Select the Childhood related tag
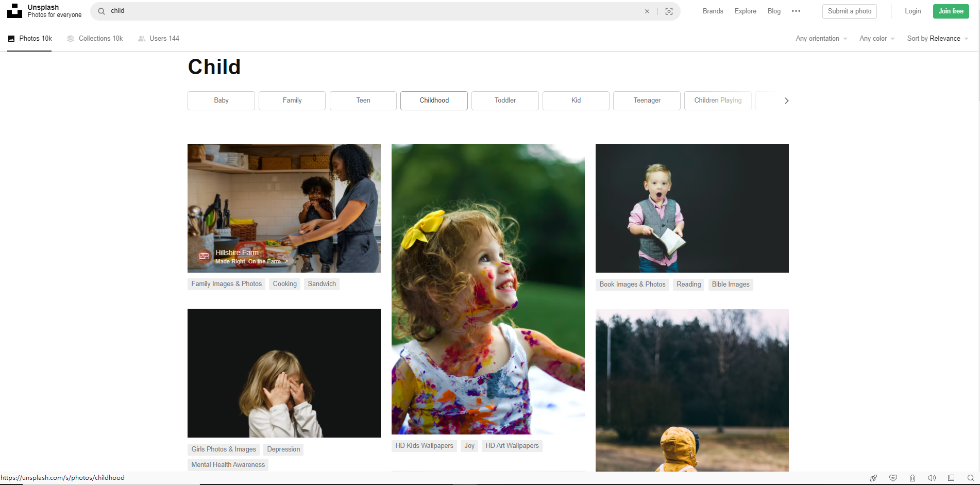Image resolution: width=980 pixels, height=485 pixels. [434, 101]
